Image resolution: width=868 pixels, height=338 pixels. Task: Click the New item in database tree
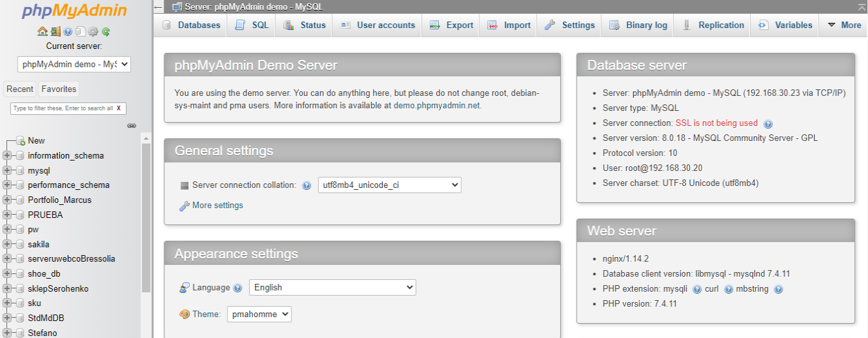click(37, 141)
